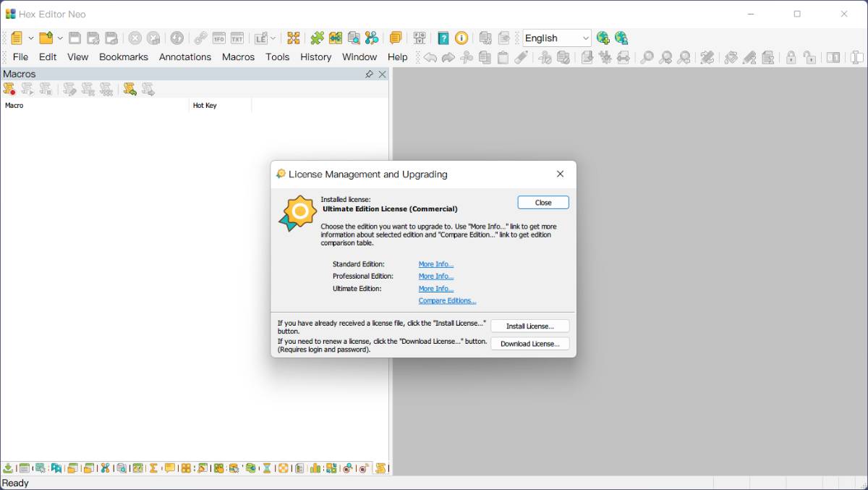The width and height of the screenshot is (868, 490).
Task: Open More Info link for Professional Edition
Action: coord(436,276)
